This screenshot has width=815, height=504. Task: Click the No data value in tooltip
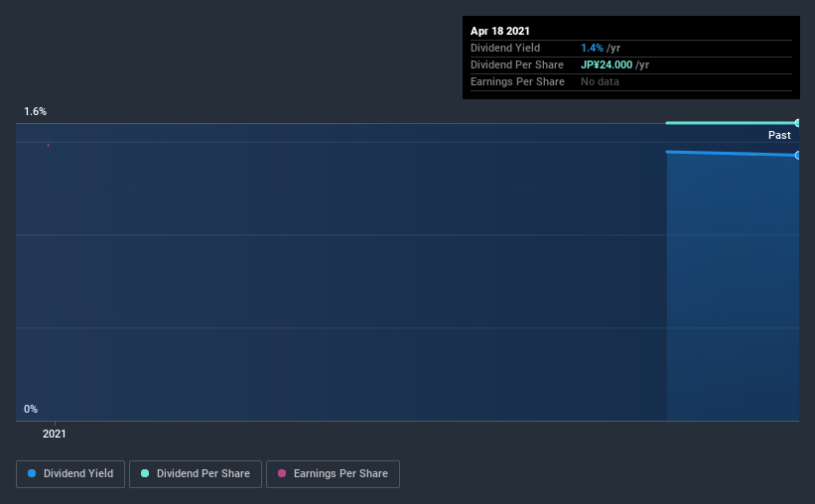pyautogui.click(x=600, y=81)
